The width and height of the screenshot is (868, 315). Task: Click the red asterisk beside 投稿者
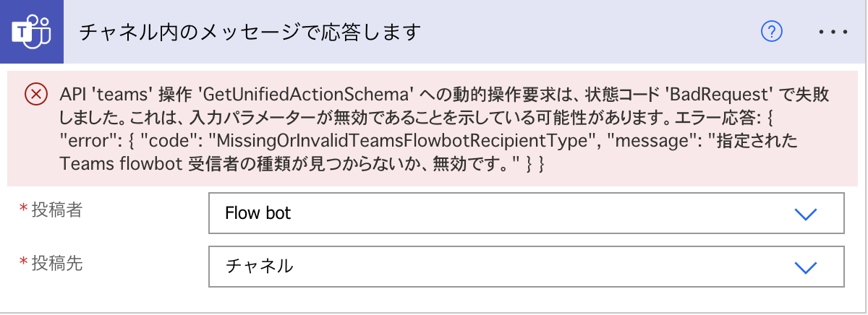[23, 209]
